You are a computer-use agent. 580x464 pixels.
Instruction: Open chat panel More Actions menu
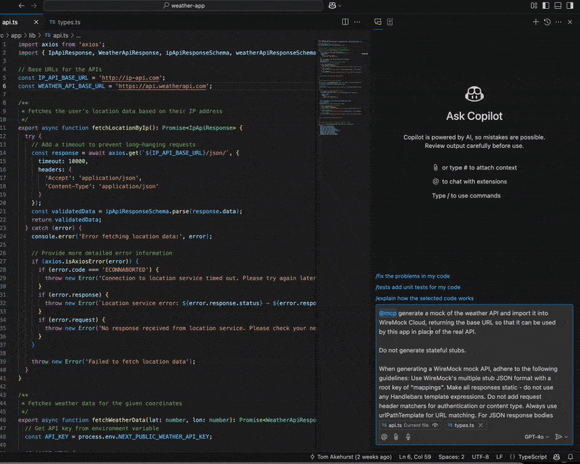[x=559, y=22]
